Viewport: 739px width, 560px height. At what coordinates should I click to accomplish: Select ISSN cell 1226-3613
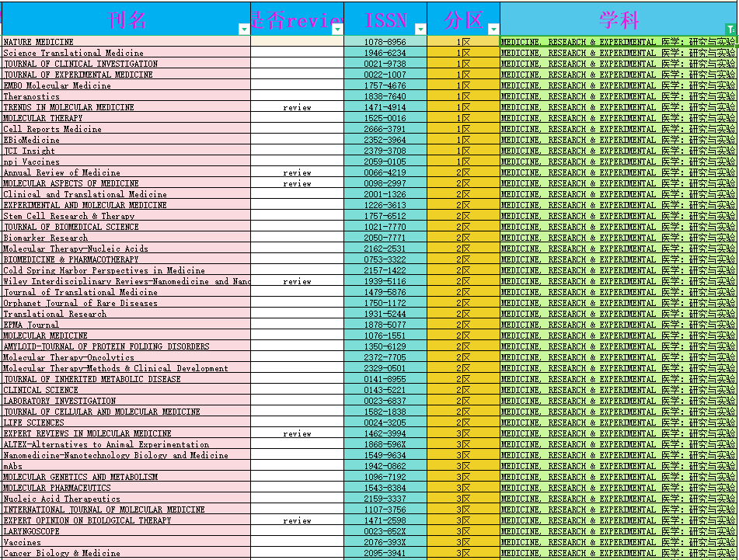click(x=385, y=205)
